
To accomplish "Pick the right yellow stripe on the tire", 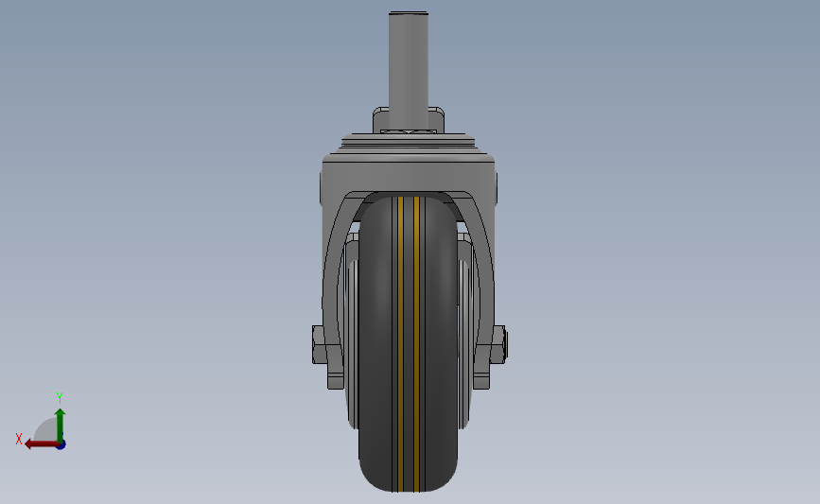I will [416, 344].
